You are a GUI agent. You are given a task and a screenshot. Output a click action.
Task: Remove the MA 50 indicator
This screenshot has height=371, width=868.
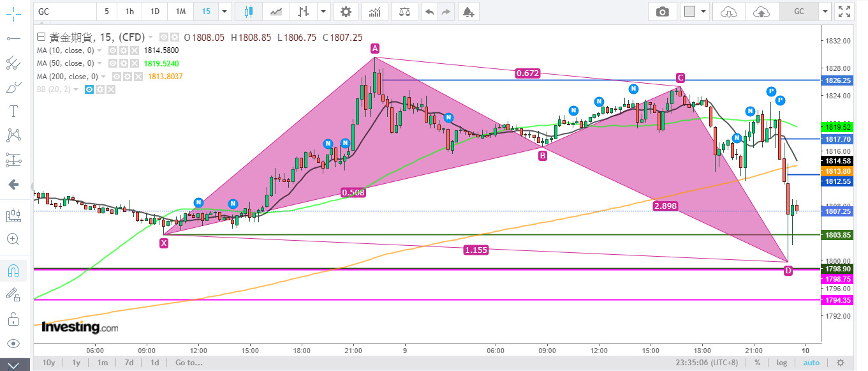(x=134, y=63)
